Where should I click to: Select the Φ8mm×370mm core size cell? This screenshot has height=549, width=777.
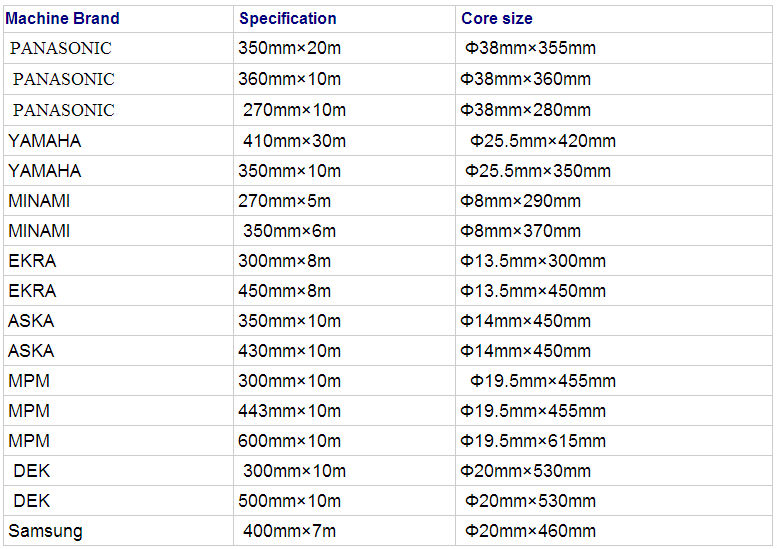[x=520, y=231]
